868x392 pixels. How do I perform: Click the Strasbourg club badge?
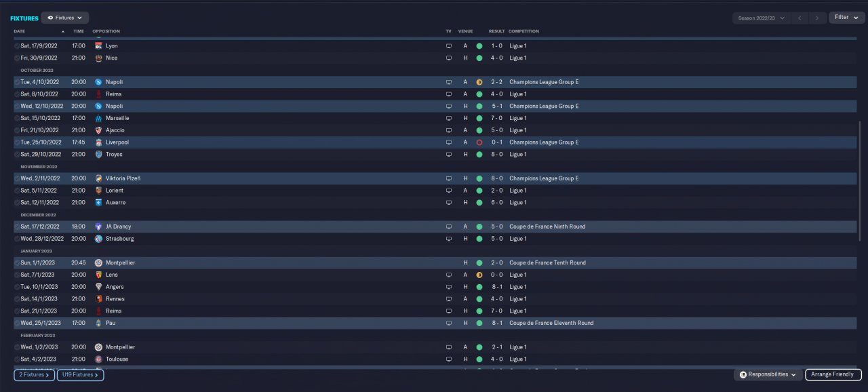point(99,239)
